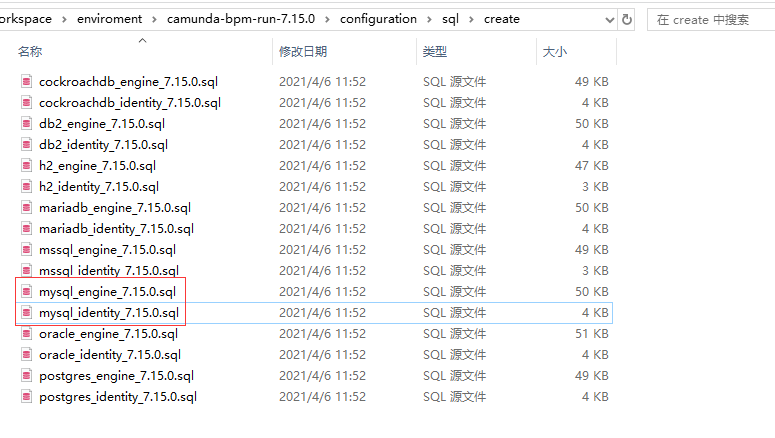The image size is (775, 438).
Task: Select file name mariadb_engine_7.15.0.sql
Action: click(x=115, y=208)
